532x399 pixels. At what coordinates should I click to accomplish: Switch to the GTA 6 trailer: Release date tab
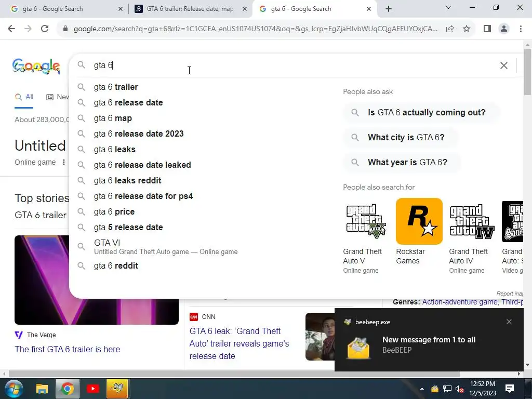pyautogui.click(x=190, y=9)
